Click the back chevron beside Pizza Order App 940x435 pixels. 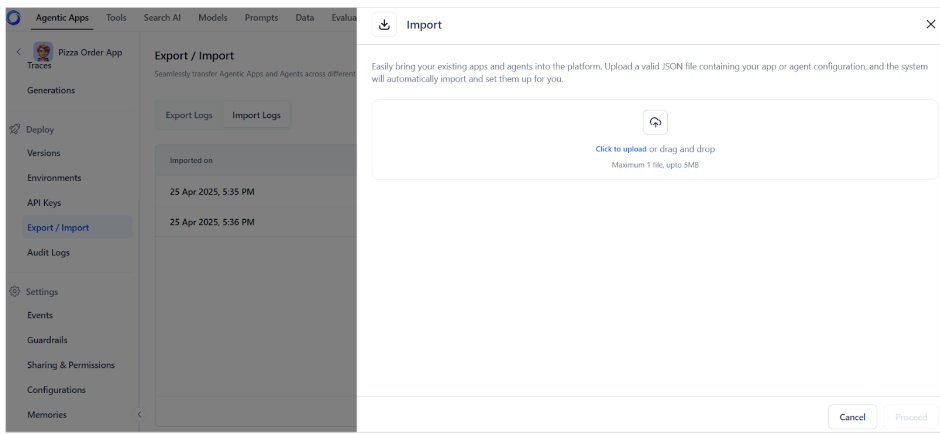pos(19,52)
